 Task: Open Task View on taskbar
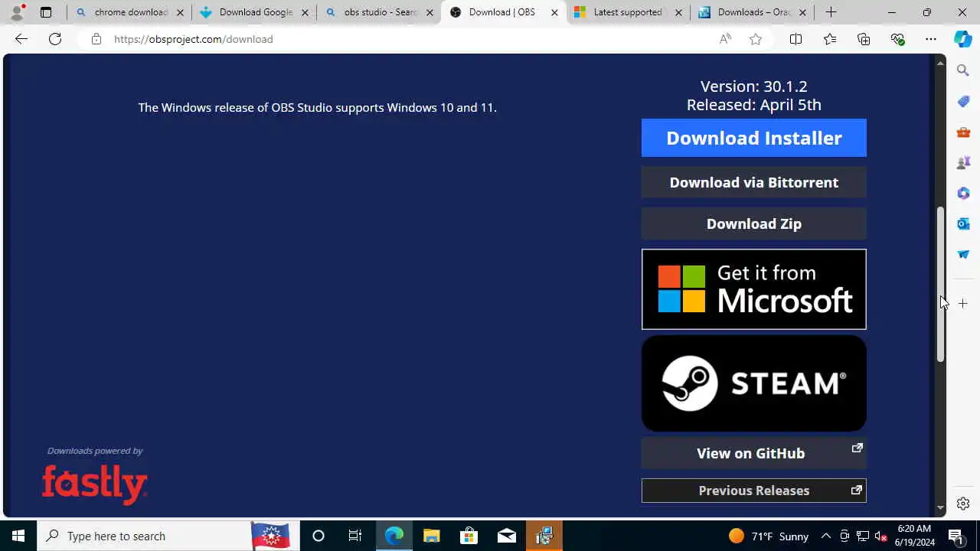[355, 536]
